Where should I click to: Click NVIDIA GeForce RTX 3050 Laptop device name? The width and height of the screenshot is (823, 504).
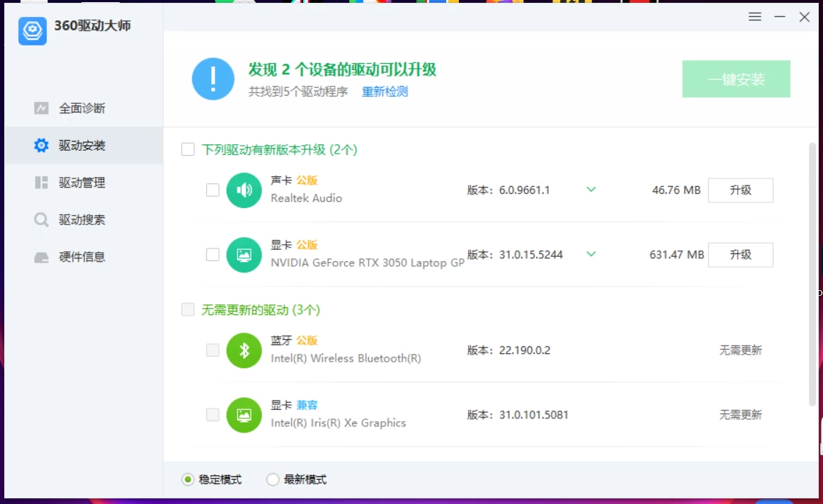click(368, 263)
